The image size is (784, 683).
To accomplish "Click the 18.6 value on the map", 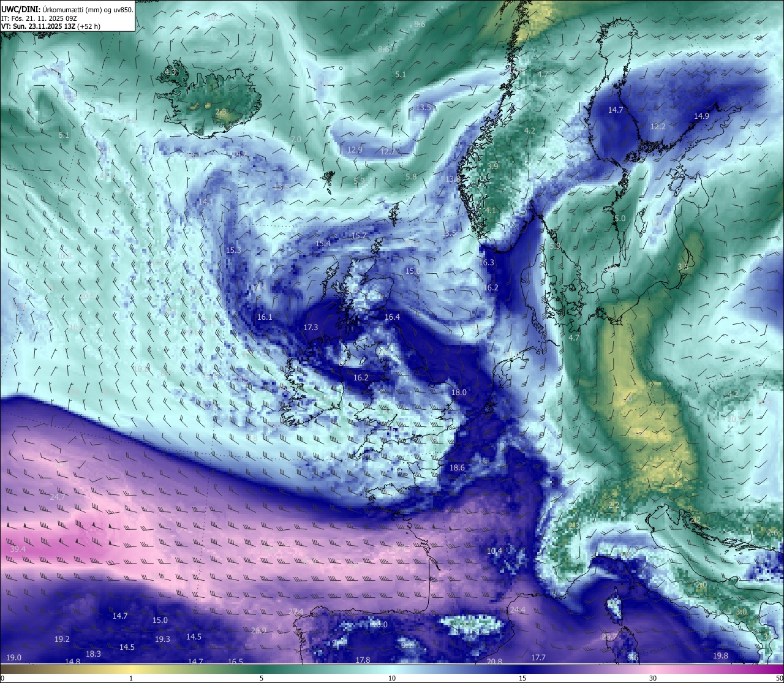I will pos(457,467).
